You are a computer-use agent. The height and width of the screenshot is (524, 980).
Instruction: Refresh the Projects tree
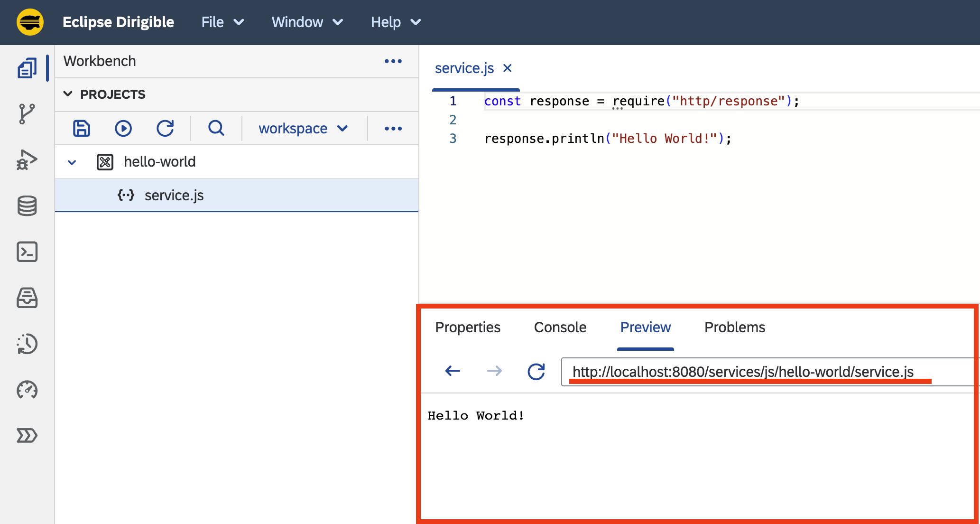click(165, 128)
